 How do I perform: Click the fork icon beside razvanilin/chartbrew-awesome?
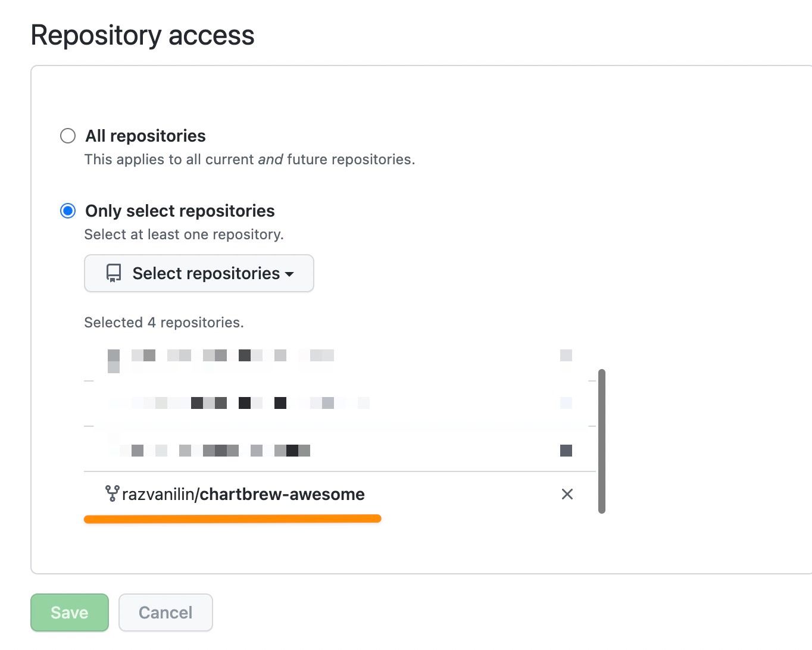(x=112, y=493)
